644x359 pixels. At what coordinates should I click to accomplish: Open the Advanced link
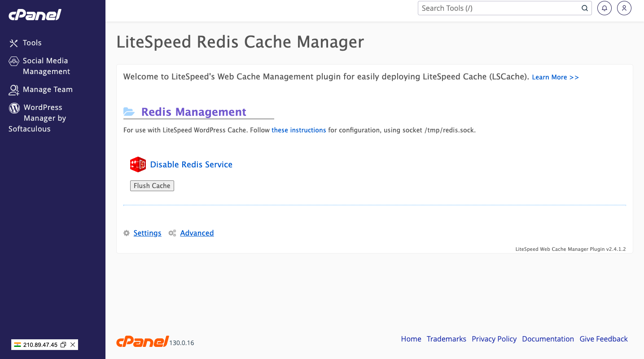[197, 233]
